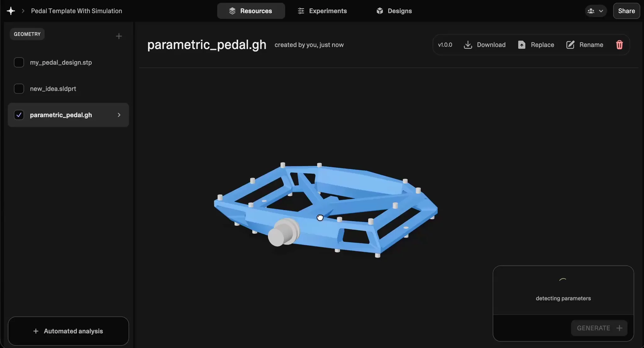Click the collaborators people icon
This screenshot has height=348, width=644.
[x=591, y=11]
